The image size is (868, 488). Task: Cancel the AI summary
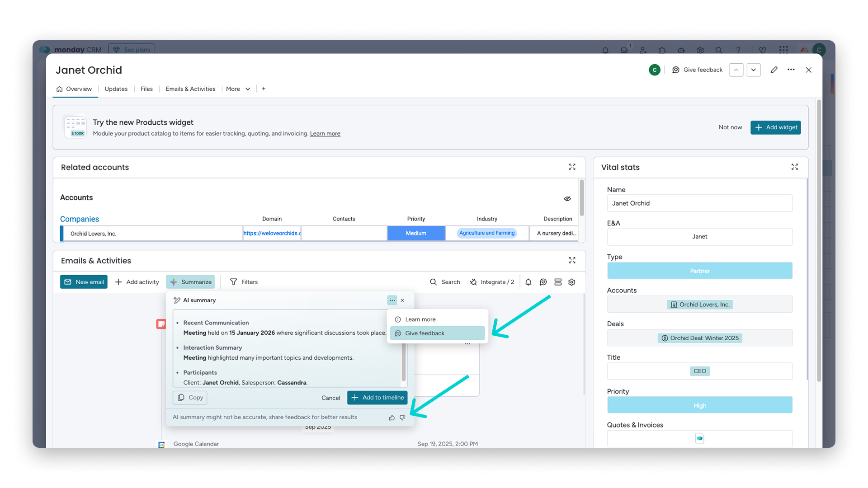pos(331,398)
